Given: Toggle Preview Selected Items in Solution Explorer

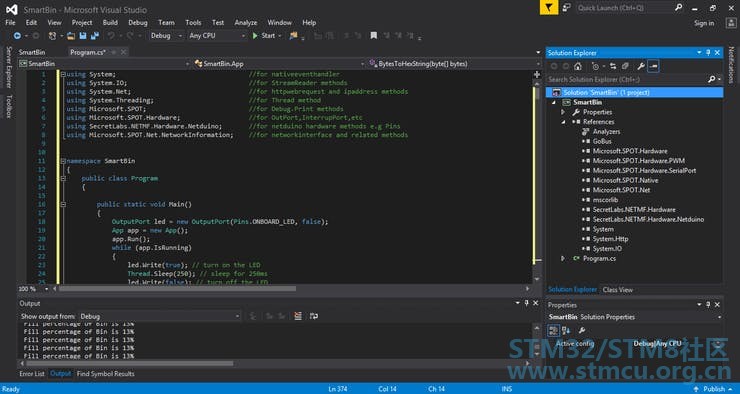Looking at the screenshot, I should [653, 67].
